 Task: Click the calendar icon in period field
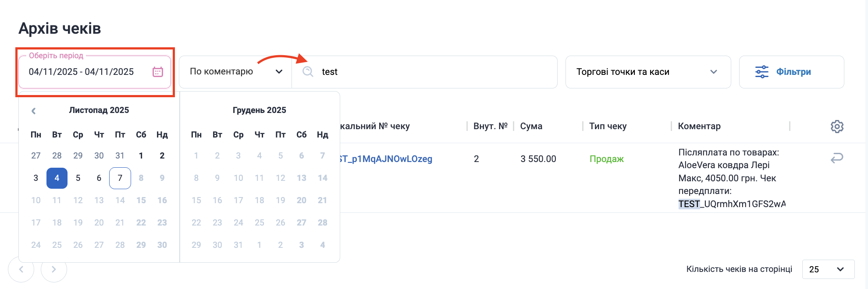pos(157,72)
